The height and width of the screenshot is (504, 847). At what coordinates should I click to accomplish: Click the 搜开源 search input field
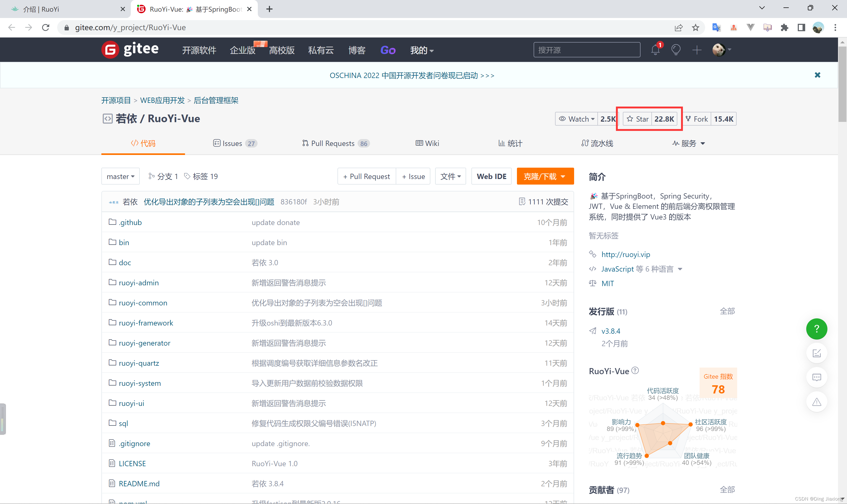point(587,50)
